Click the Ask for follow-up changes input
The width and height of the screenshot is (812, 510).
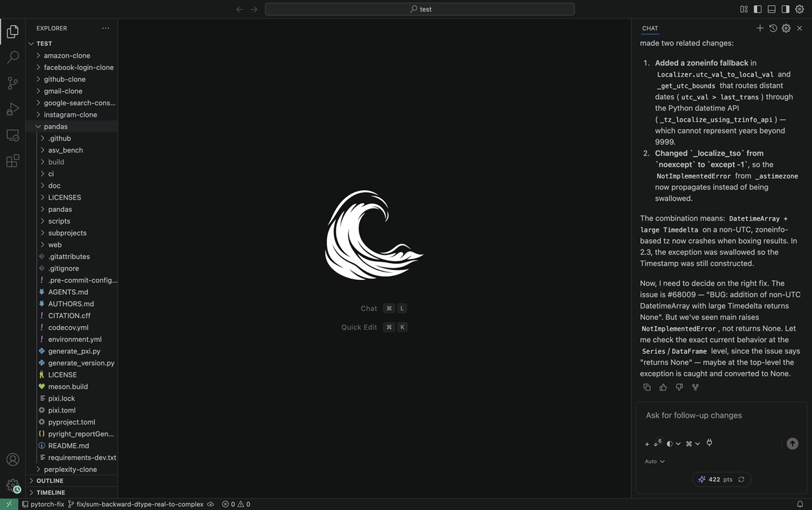721,415
